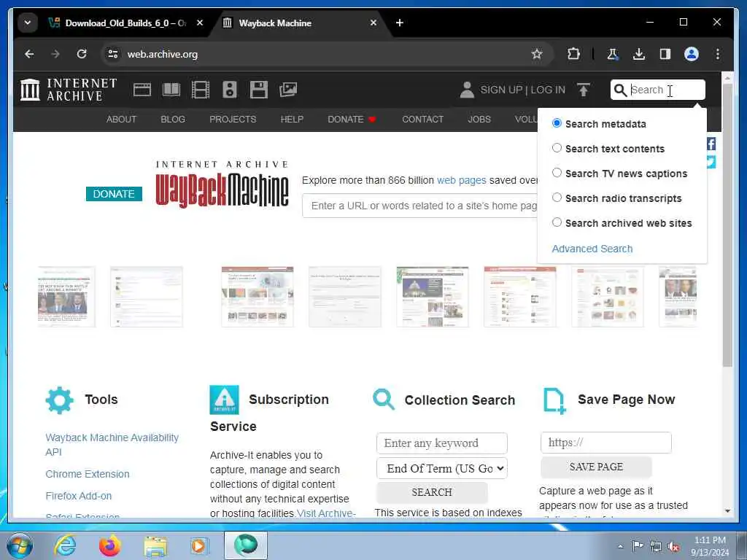Viewport: 747px width, 560px height.
Task: Click the Tools gear icon
Action: [60, 400]
